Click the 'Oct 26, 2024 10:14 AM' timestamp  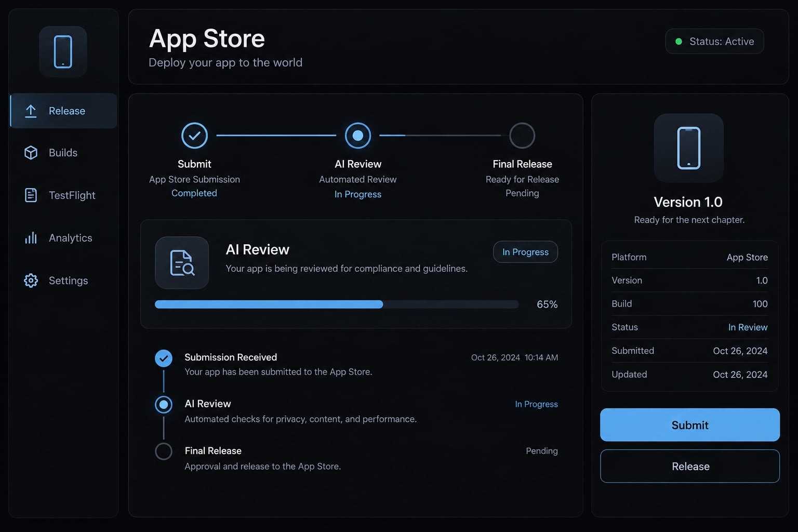tap(514, 357)
